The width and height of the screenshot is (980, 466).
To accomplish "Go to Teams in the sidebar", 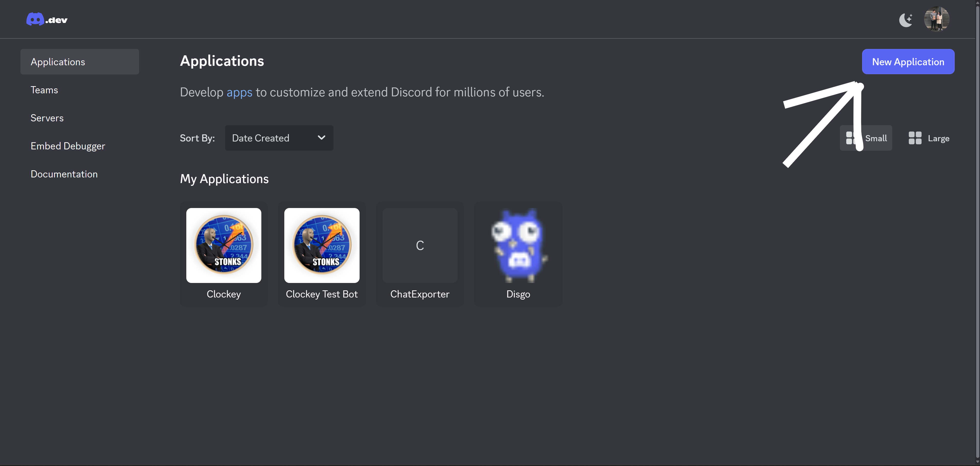I will point(44,90).
